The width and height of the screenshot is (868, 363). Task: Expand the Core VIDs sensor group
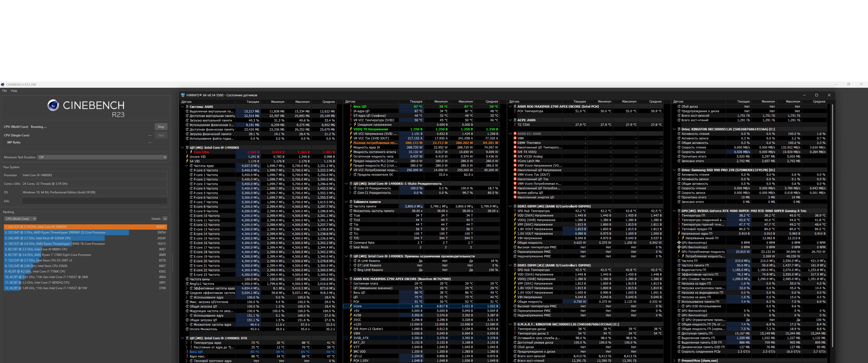tap(186, 152)
